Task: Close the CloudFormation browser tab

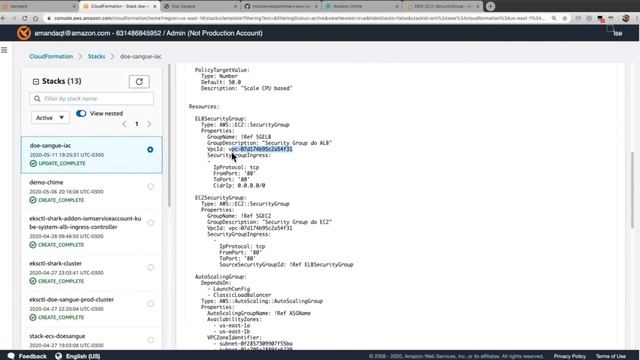Action: click(155, 7)
